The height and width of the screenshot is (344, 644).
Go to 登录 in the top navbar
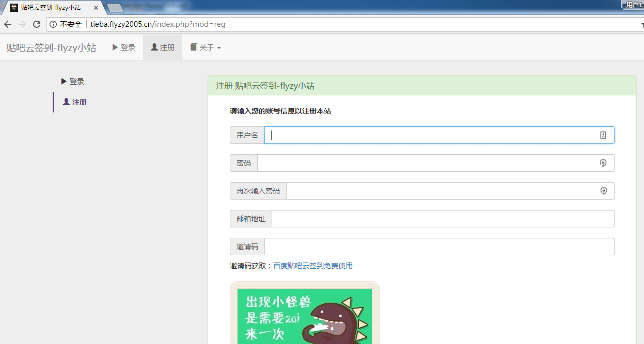coord(124,47)
